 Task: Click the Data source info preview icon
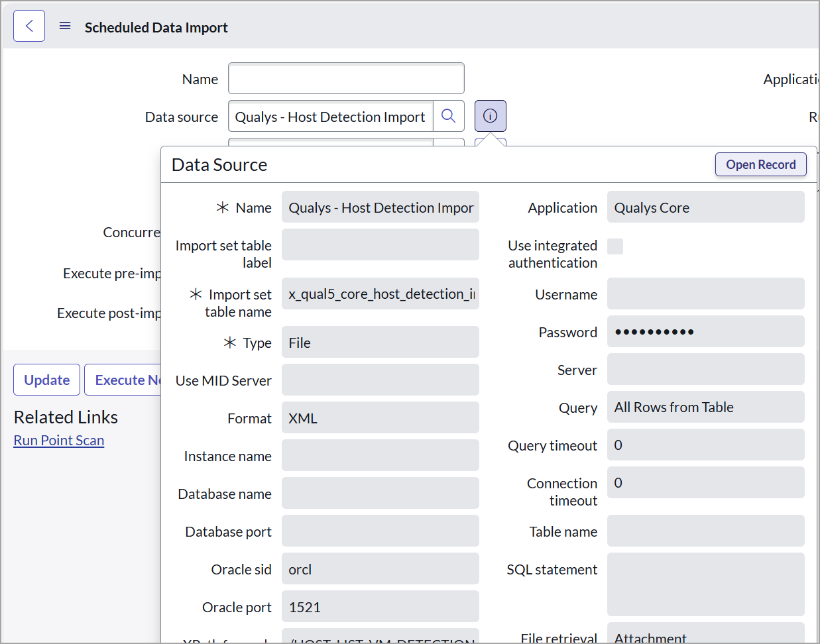(x=490, y=117)
